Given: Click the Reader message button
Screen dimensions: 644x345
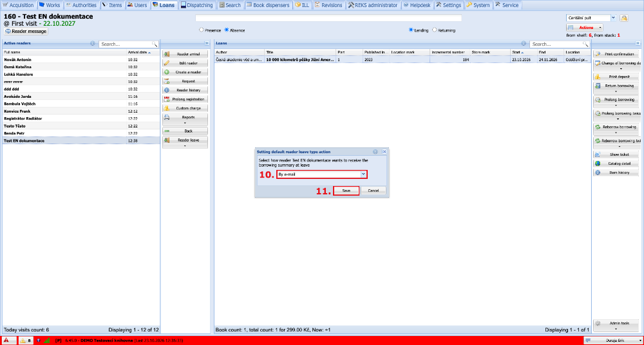Looking at the screenshot, I should [26, 31].
